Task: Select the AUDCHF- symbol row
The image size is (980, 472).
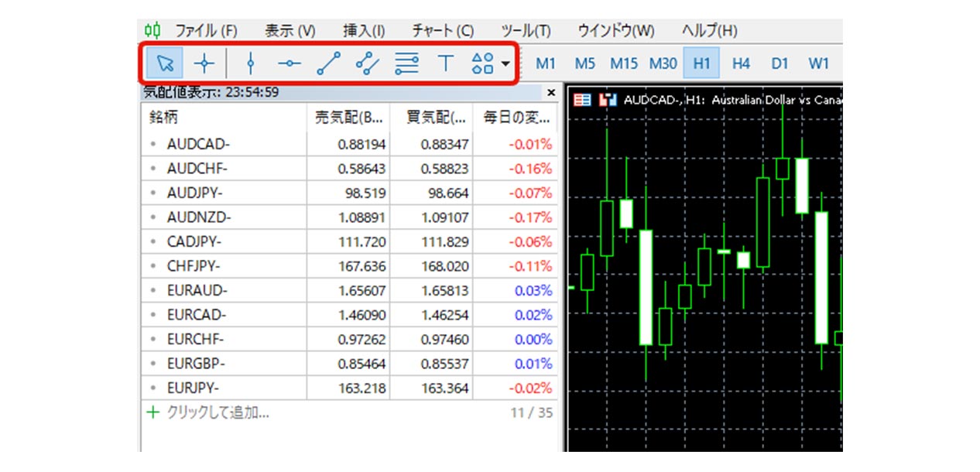Action: tap(349, 168)
